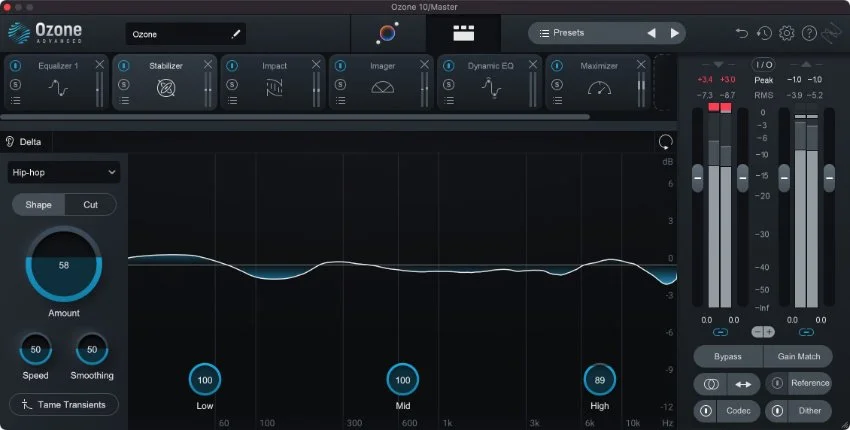850x430 pixels.
Task: Open the Maximizer module preset list icon
Action: (557, 100)
